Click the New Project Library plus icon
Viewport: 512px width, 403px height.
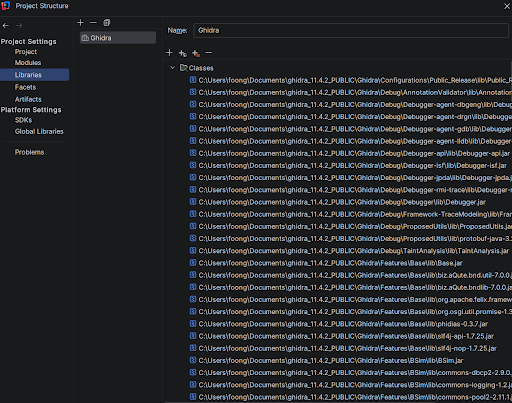click(x=80, y=23)
